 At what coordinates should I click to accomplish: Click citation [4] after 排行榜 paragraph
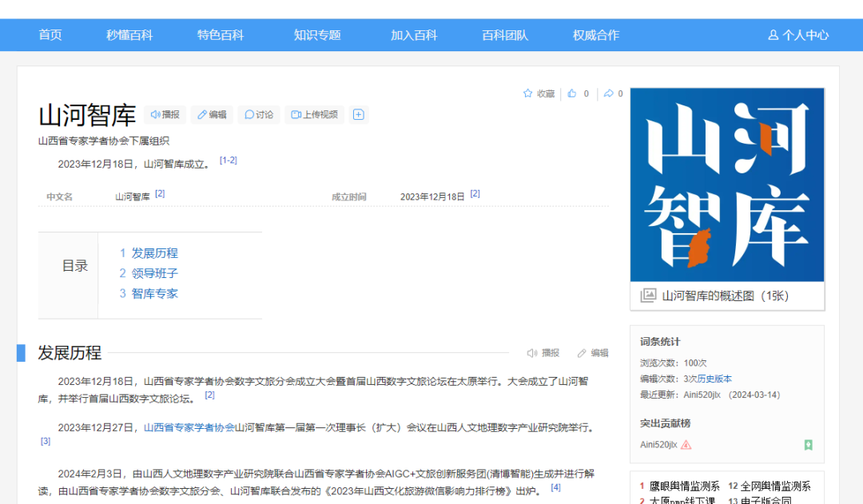tap(556, 487)
